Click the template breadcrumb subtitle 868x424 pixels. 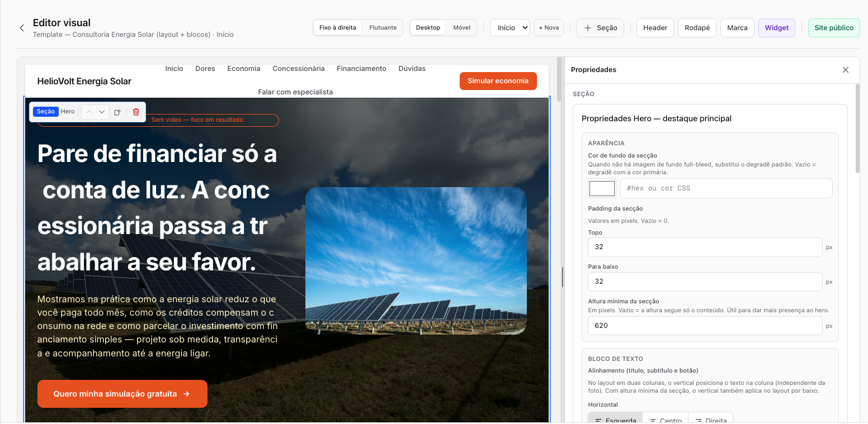click(133, 35)
